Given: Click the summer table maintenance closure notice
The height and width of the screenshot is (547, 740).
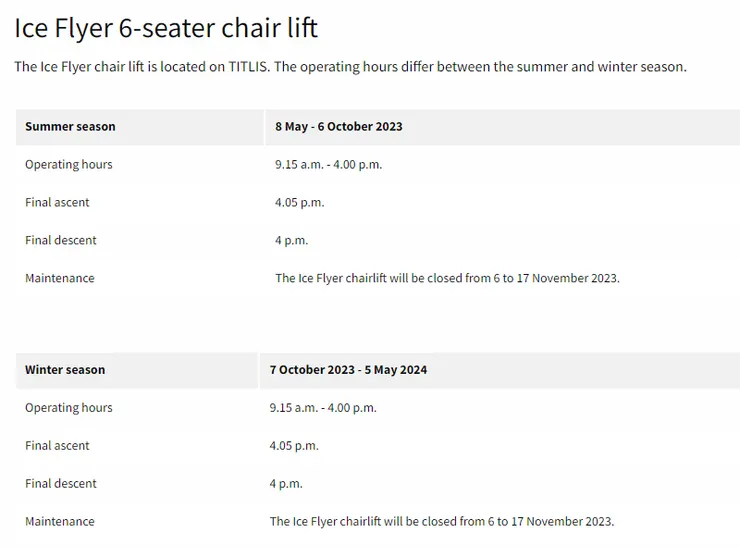Looking at the screenshot, I should pyautogui.click(x=447, y=279).
